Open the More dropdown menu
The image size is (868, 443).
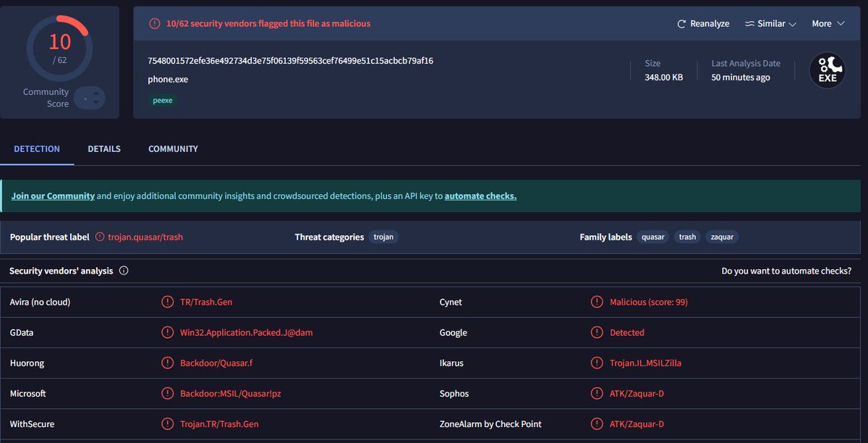click(x=828, y=24)
